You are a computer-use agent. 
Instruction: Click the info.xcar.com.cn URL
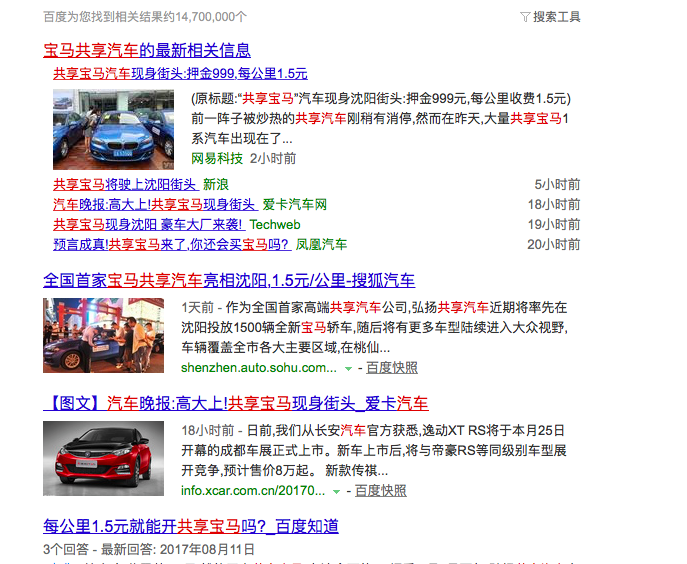(x=253, y=491)
